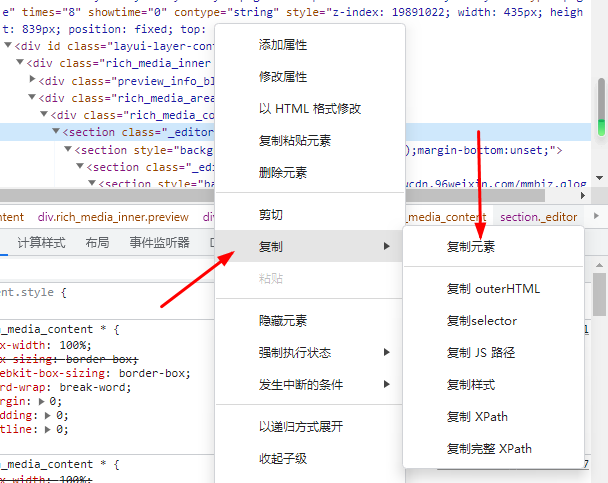Select 以 HTML 格式修改 menu entry
Screen dimensions: 608x483
point(310,109)
